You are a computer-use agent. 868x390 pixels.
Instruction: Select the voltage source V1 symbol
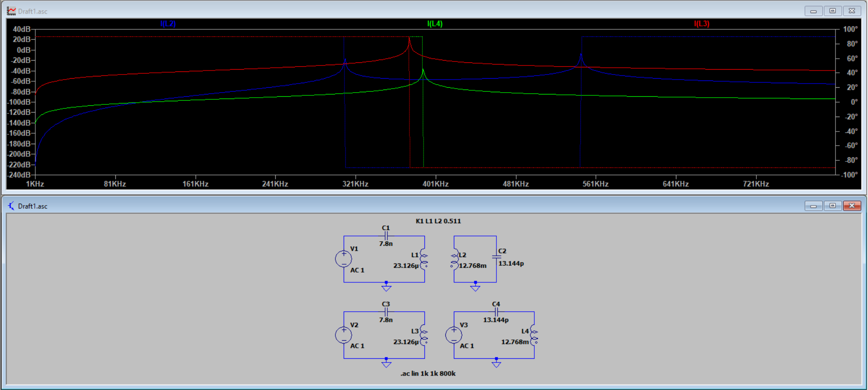[x=344, y=259]
